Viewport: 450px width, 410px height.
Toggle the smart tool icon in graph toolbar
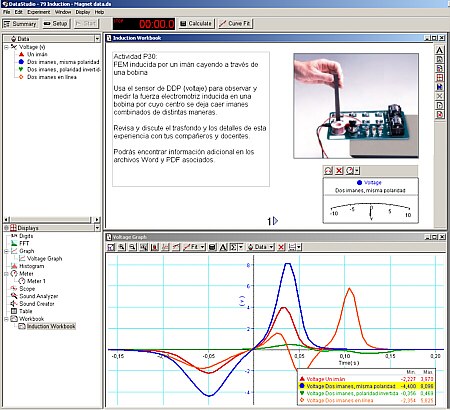tap(154, 247)
